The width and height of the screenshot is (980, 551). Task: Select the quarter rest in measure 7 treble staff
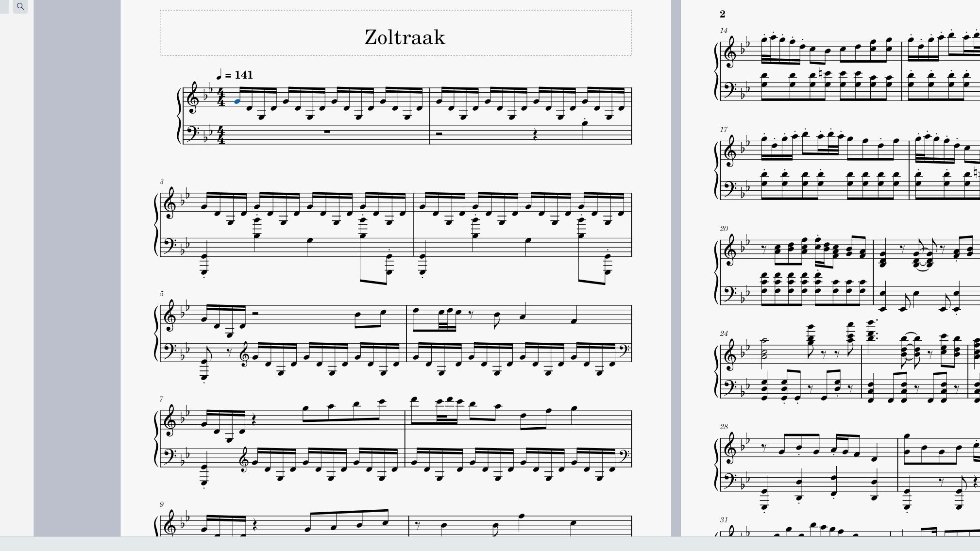pos(254,420)
